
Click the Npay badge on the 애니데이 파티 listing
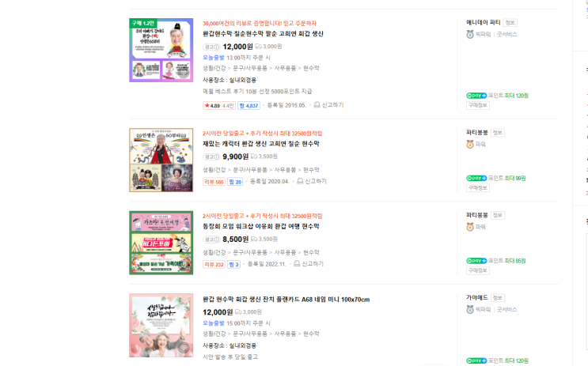[x=476, y=96]
